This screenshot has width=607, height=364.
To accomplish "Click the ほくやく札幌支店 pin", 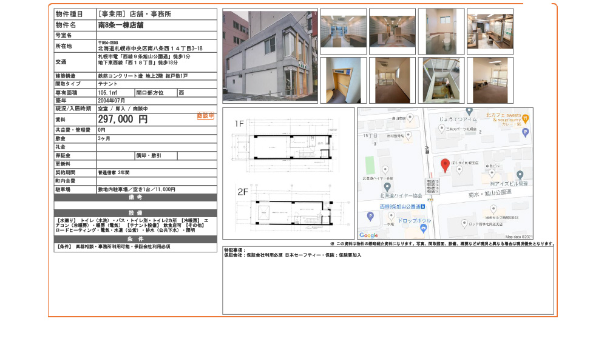I will (459, 170).
